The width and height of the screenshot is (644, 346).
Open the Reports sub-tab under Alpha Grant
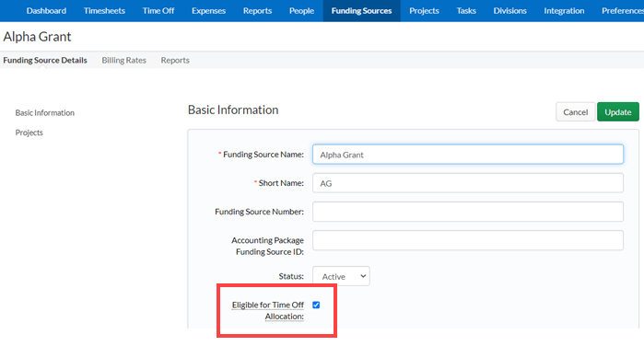(175, 60)
